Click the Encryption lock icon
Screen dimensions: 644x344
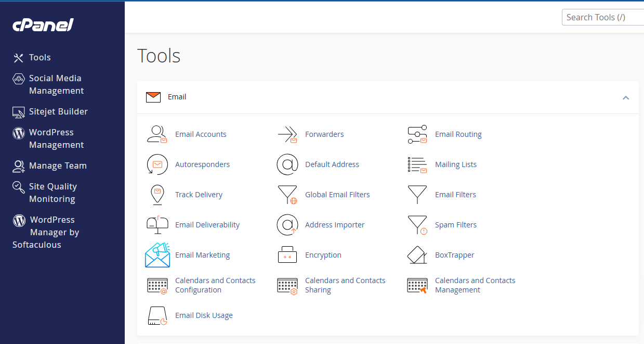coord(287,255)
